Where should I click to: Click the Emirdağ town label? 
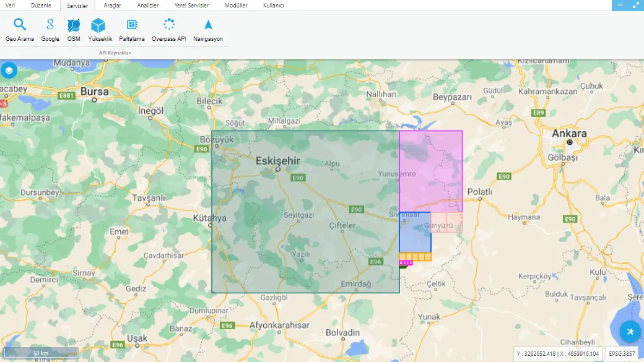point(355,284)
